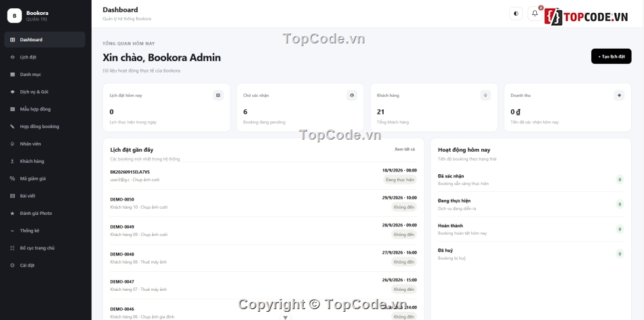Go to Cài đặt page
The height and width of the screenshot is (320, 644).
click(45, 265)
